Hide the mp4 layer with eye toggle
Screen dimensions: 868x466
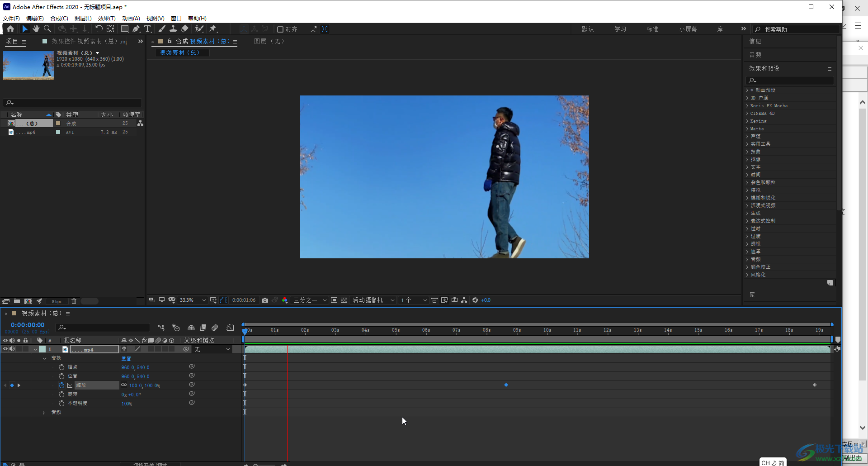[x=5, y=349]
